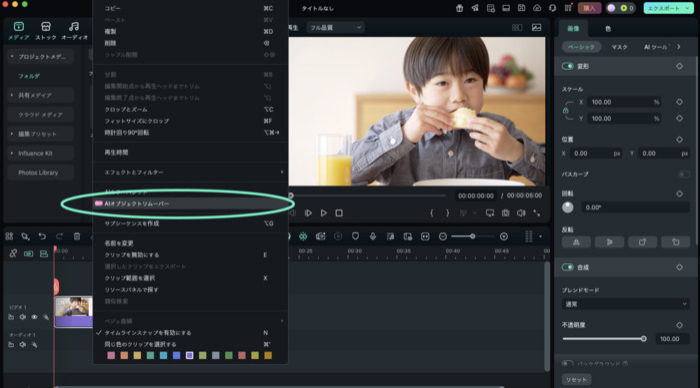
Task: Click the trash delete icon in the timeline toolbar
Action: coord(77,236)
